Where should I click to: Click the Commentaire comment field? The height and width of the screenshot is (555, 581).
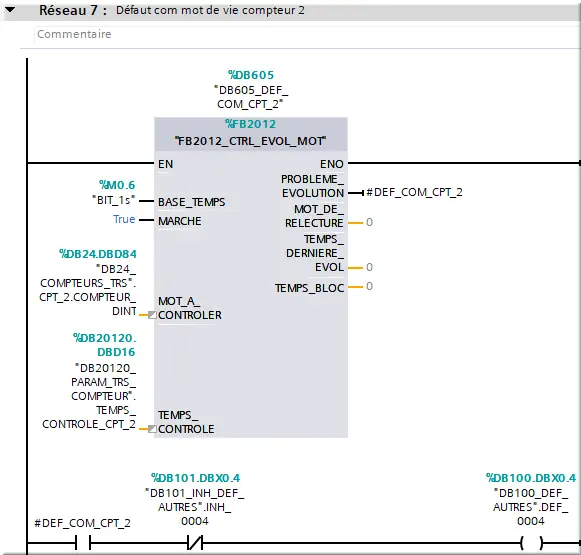(x=308, y=34)
